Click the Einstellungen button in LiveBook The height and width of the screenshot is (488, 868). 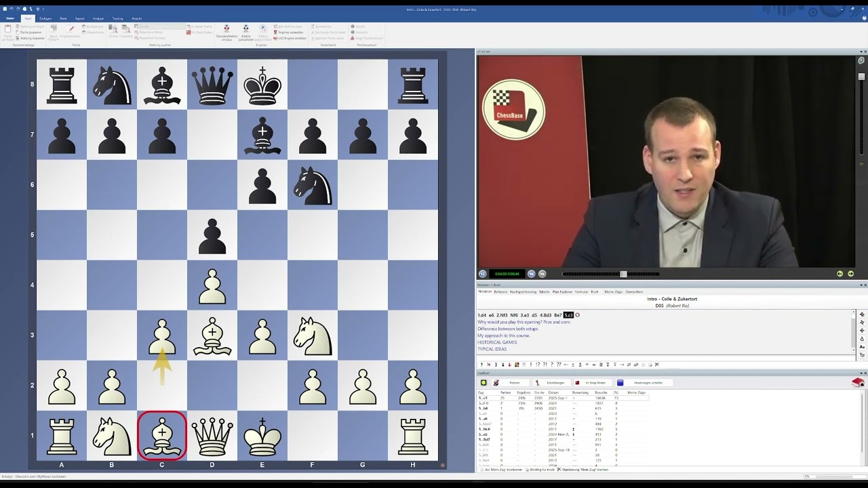point(553,382)
